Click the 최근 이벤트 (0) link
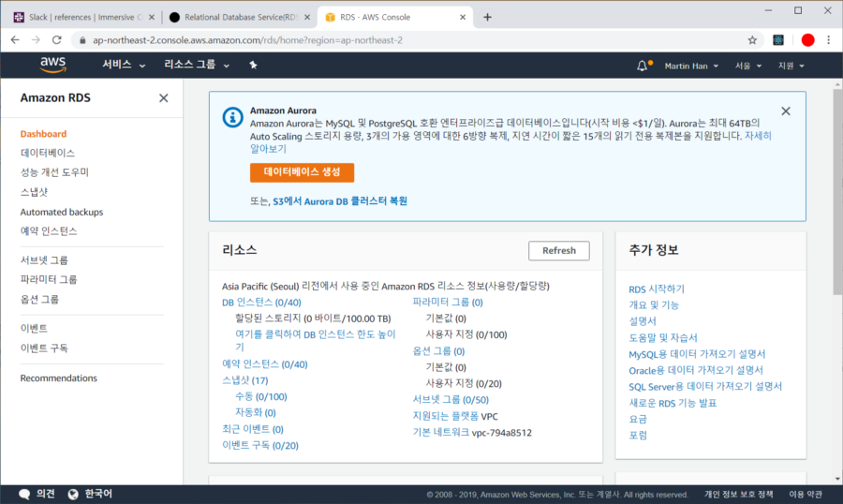 click(x=253, y=429)
